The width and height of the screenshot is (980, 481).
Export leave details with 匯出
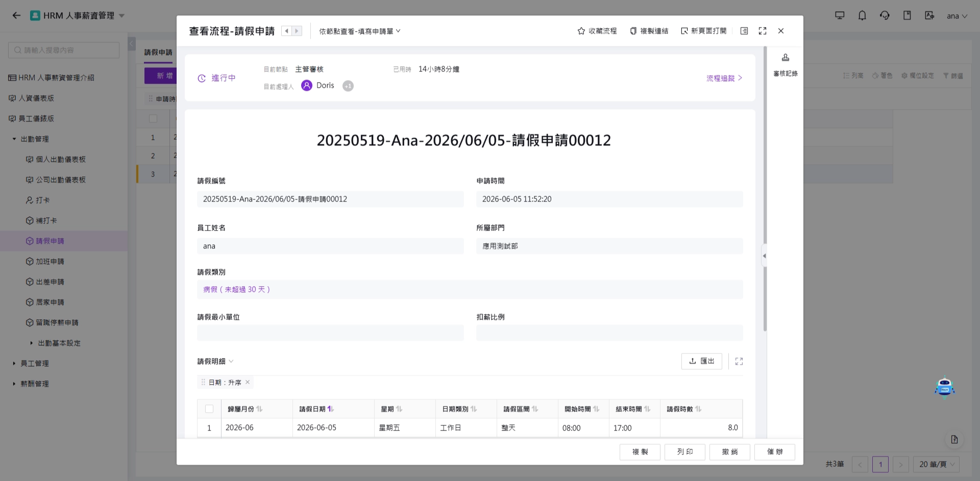point(702,361)
